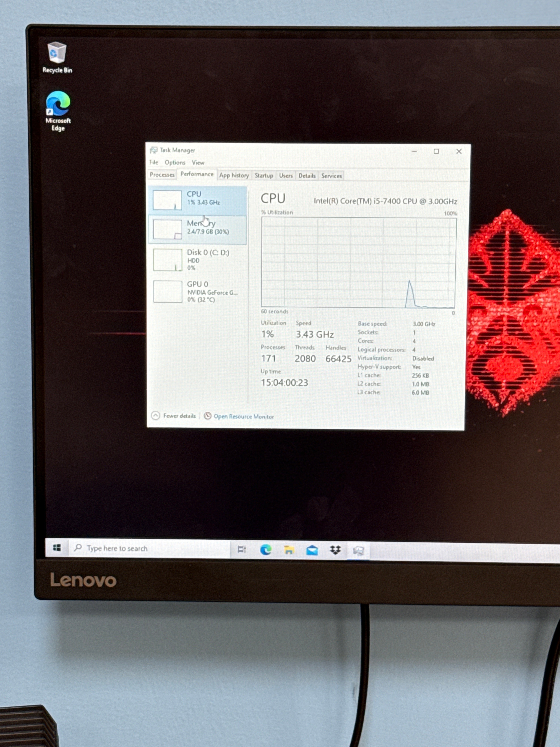Viewport: 560px width, 747px height.
Task: Click the Windows Start button
Action: 57,548
